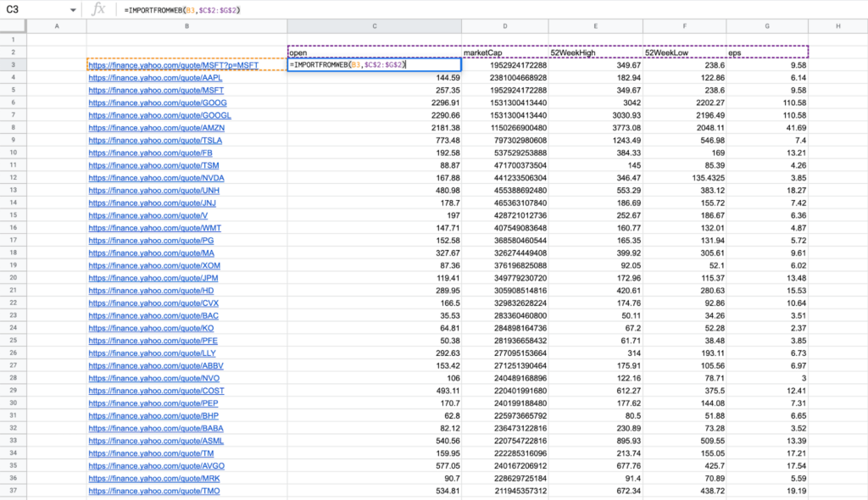The width and height of the screenshot is (868, 500).
Task: Open the quote/FB link
Action: [150, 153]
